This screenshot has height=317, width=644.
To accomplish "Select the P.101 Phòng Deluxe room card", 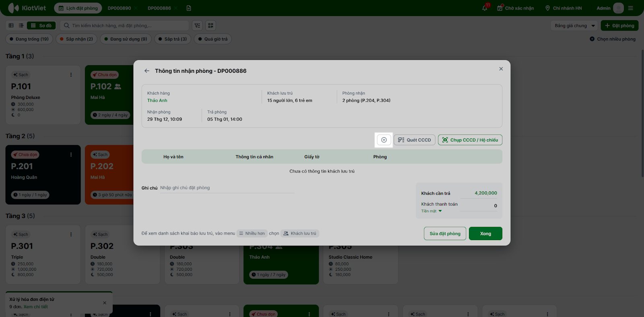I will (x=43, y=95).
